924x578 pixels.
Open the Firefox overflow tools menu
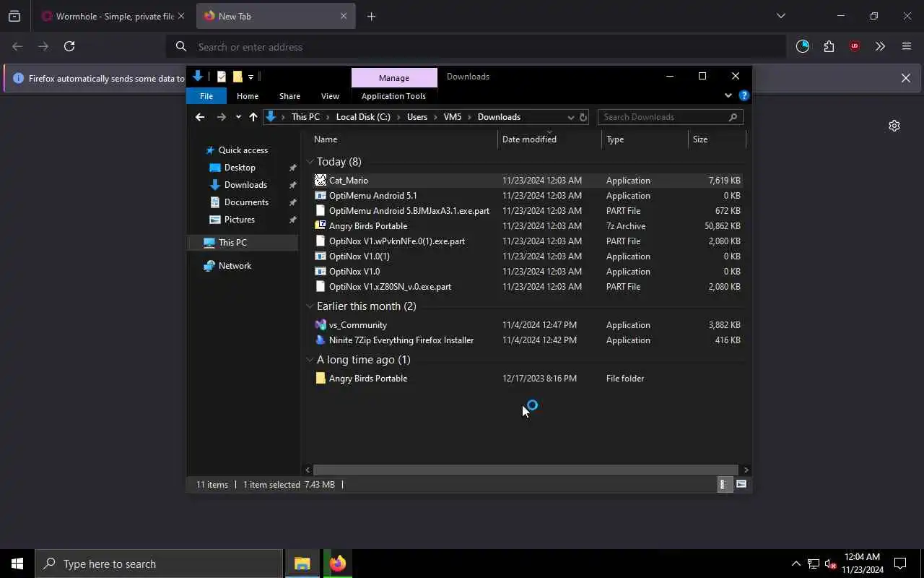[x=880, y=46]
